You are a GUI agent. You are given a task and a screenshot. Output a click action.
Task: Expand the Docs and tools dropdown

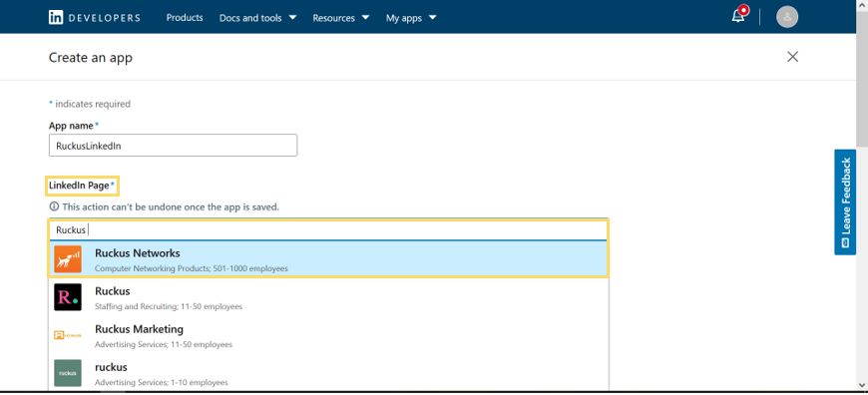click(x=257, y=18)
